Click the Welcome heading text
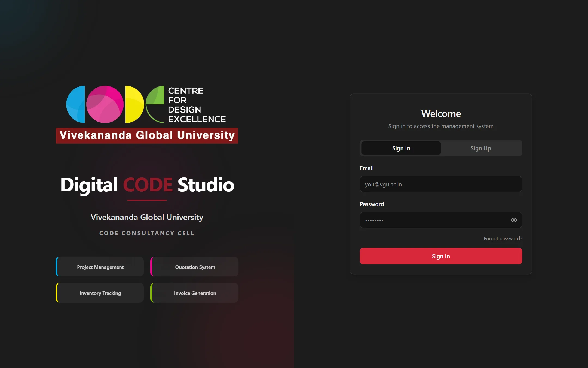The image size is (588, 368). point(441,114)
